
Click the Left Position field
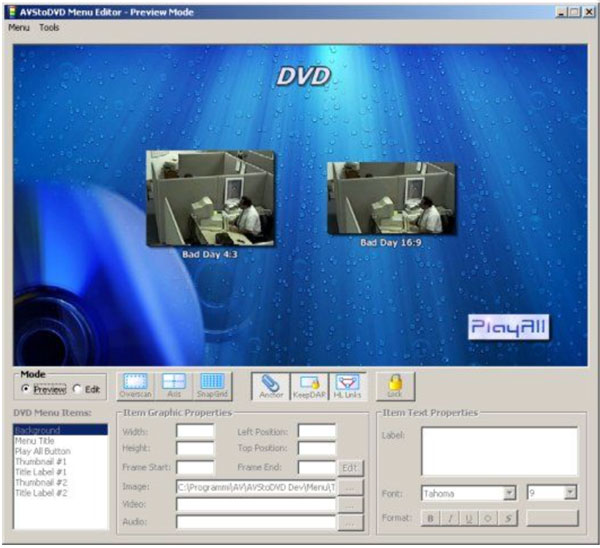pos(317,431)
